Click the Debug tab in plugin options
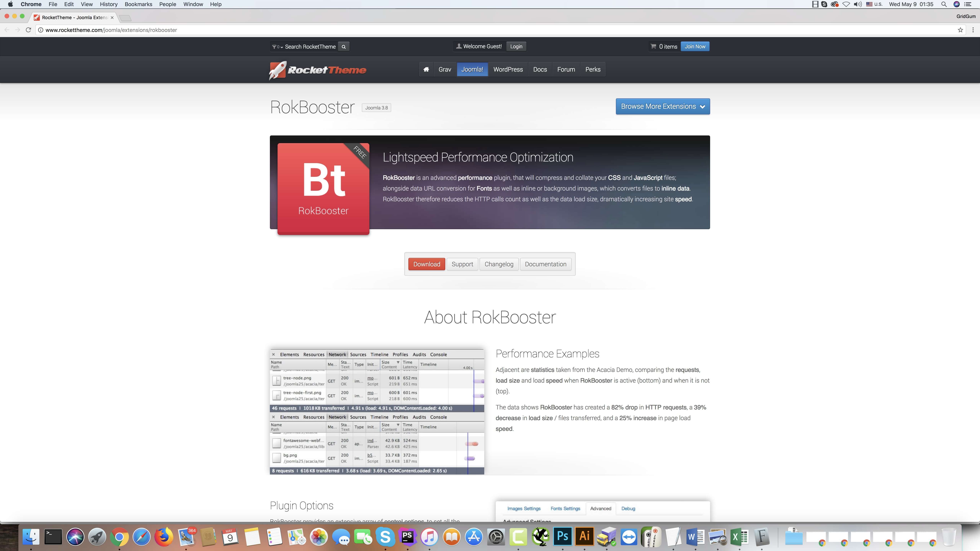This screenshot has height=551, width=980. [x=628, y=508]
